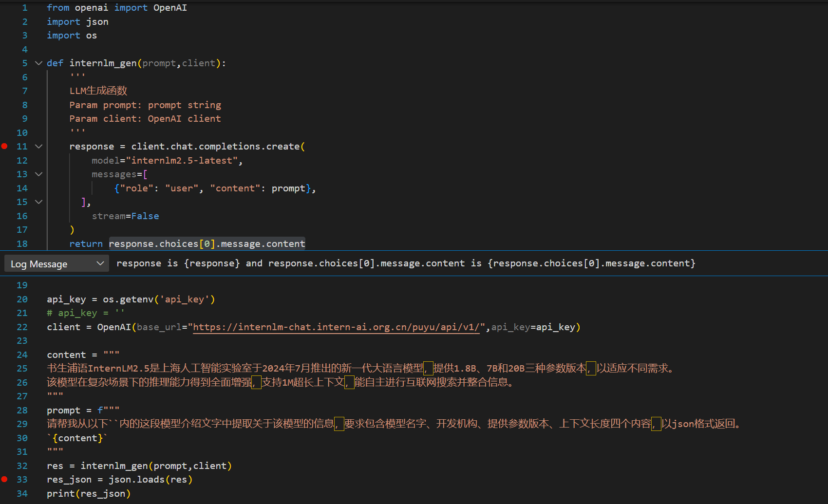
Task: Collapse the internlm_gen function fold on line 5
Action: coord(38,63)
